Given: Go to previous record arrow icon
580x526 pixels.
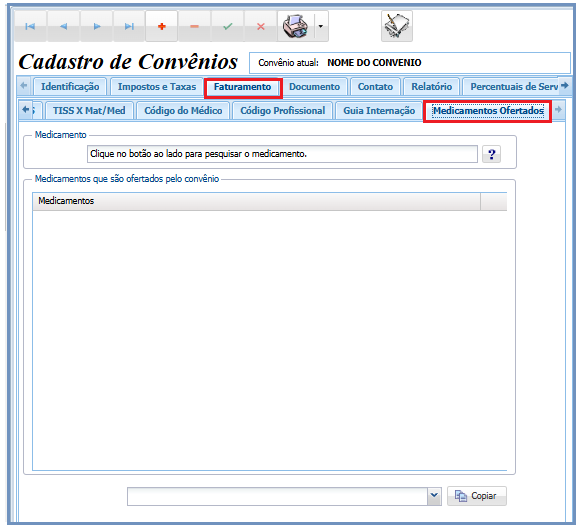Looking at the screenshot, I should tap(63, 26).
